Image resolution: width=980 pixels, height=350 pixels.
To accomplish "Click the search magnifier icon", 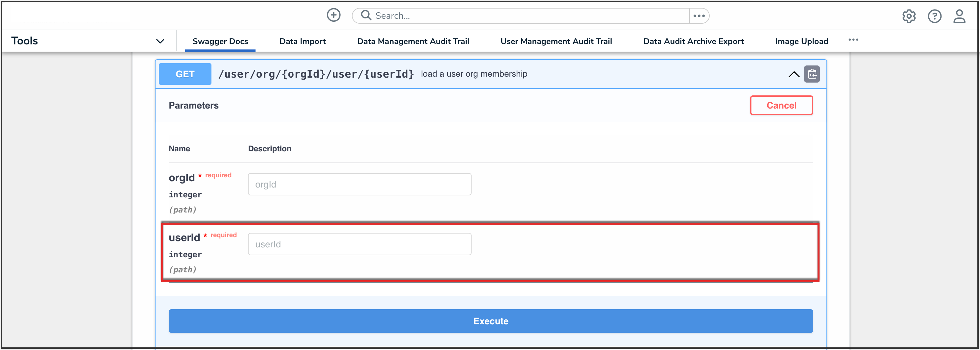I will 365,15.
